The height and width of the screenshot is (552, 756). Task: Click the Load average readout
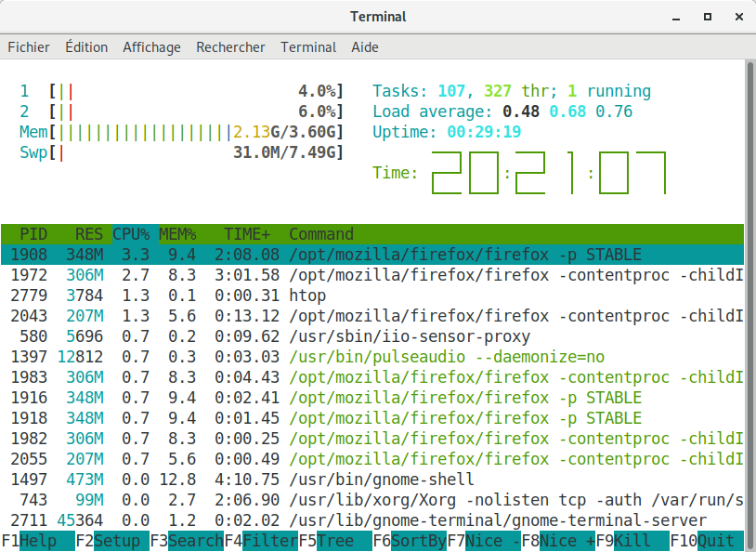point(502,112)
